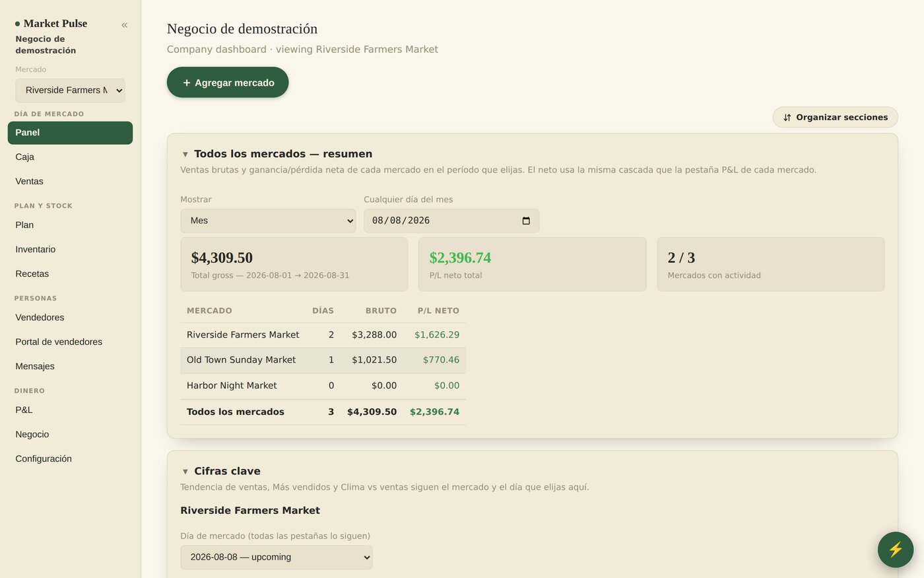Navigate to Negocio in the sidebar
Viewport: 924px width, 578px height.
[x=70, y=435]
